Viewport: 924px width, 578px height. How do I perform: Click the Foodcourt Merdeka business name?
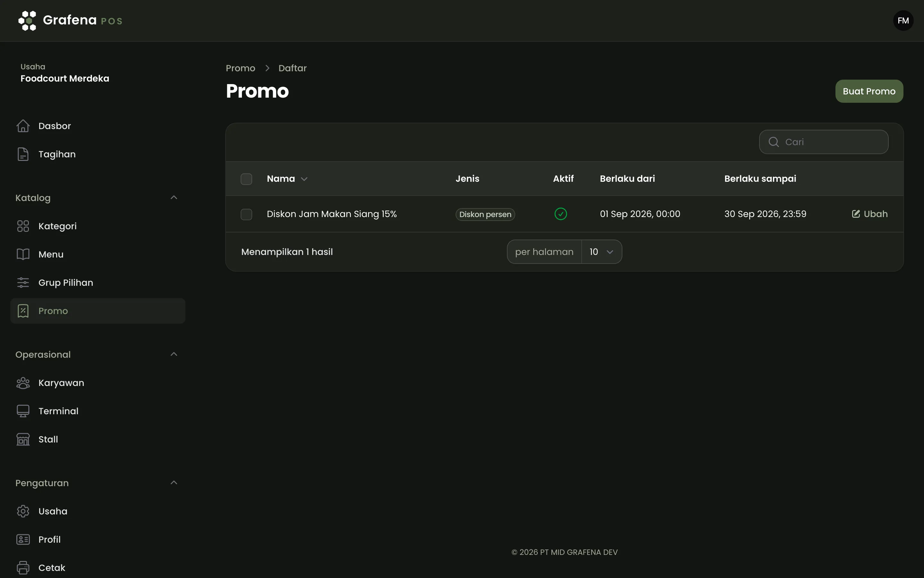tap(65, 78)
